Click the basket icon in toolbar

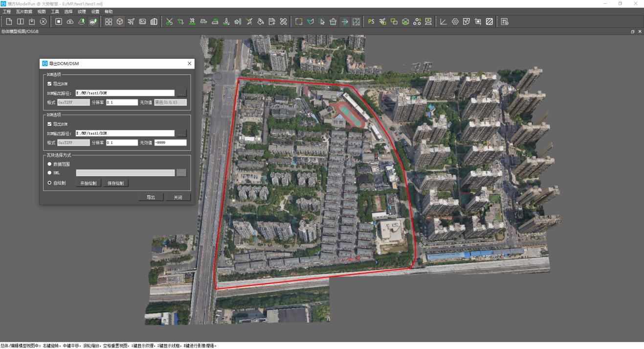[x=333, y=22]
